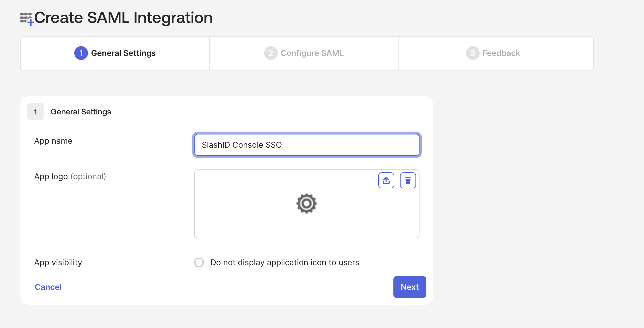
Task: Delete the app logo using the trash icon
Action: (x=408, y=180)
